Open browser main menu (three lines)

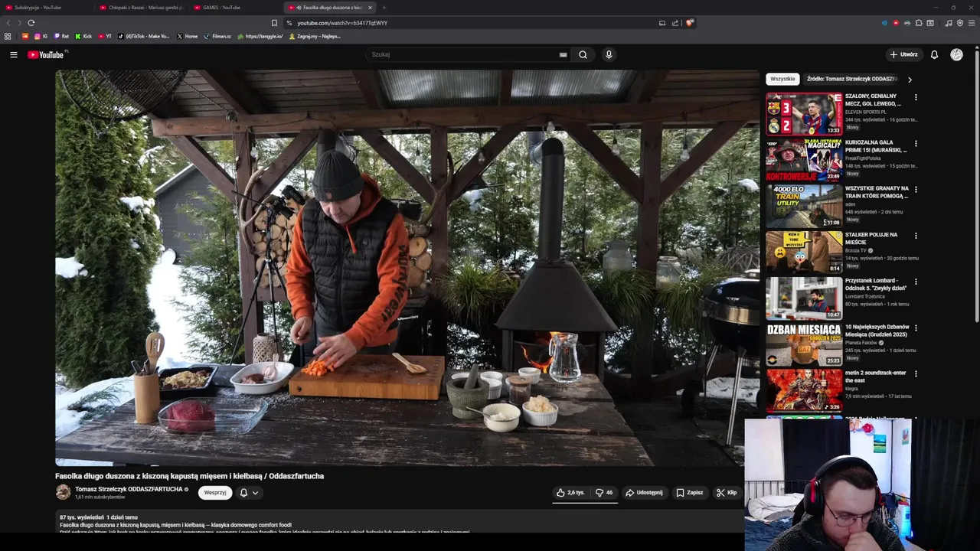coord(971,23)
